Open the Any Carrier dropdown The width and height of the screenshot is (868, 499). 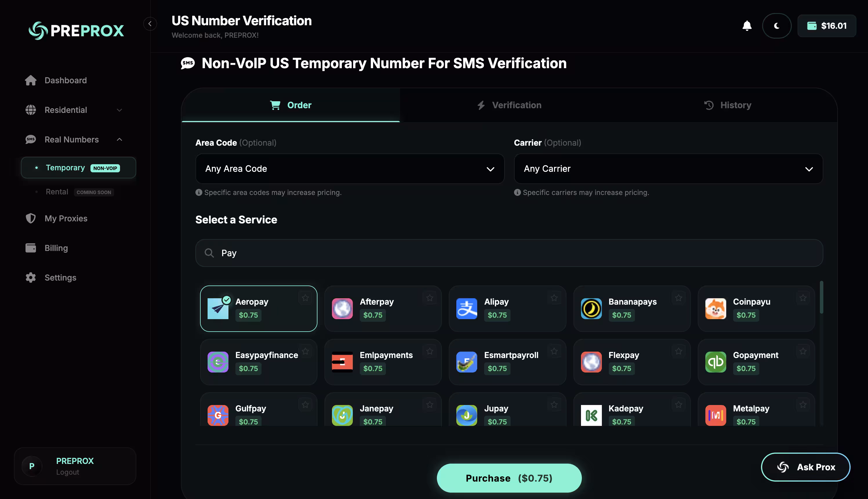coord(668,169)
